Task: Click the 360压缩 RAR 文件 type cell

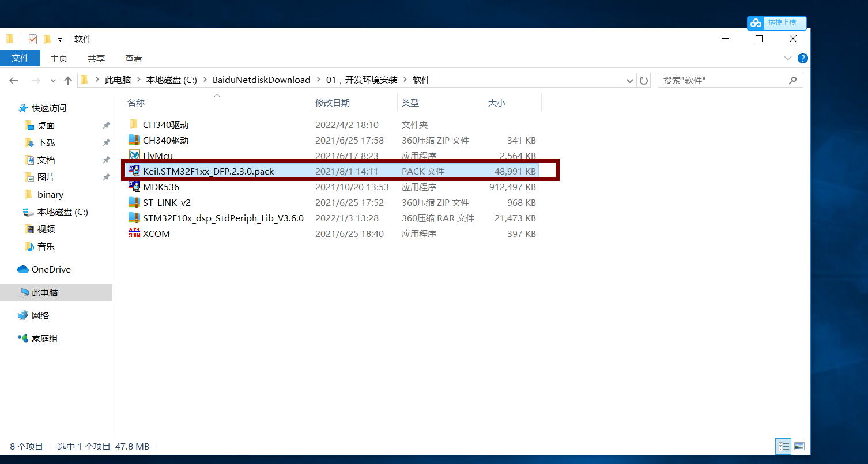Action: click(438, 218)
